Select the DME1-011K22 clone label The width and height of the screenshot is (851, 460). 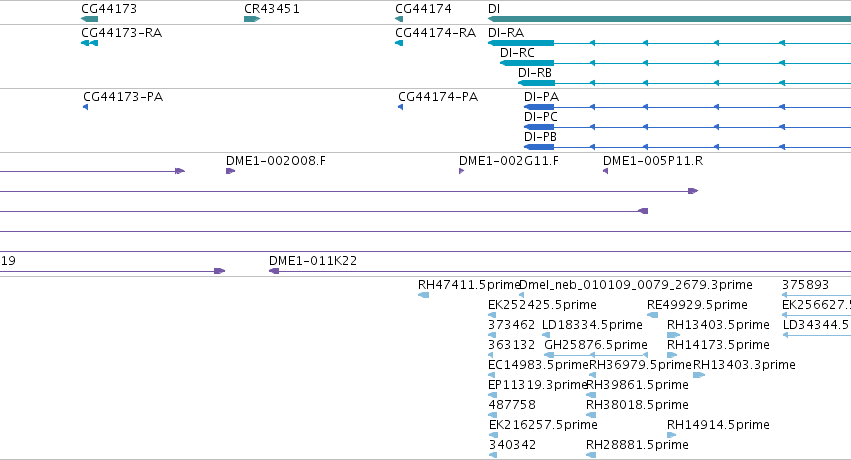point(313,260)
